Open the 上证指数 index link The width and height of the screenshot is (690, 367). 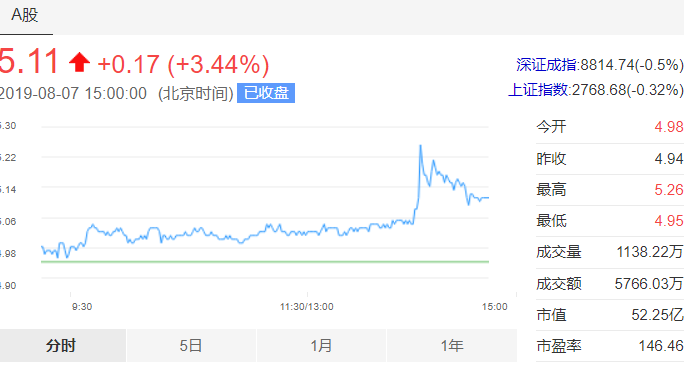coord(538,90)
